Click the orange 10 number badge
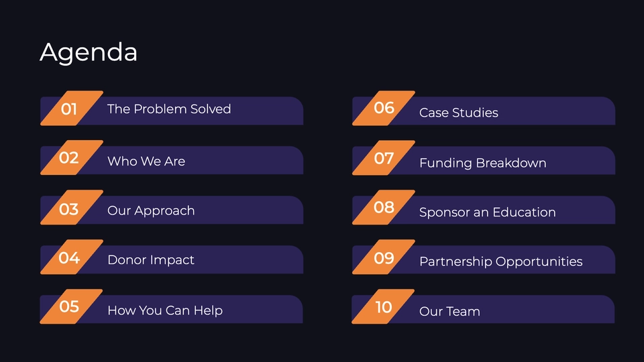 coord(383,306)
